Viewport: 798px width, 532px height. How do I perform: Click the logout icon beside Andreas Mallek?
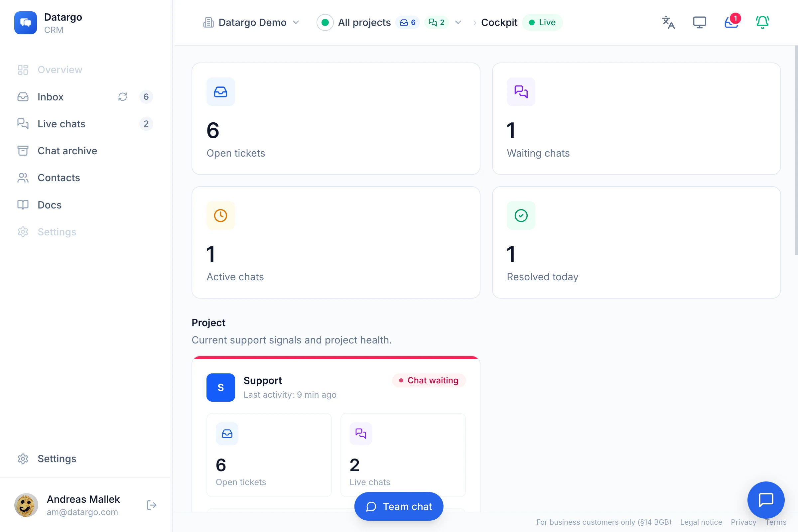[151, 505]
